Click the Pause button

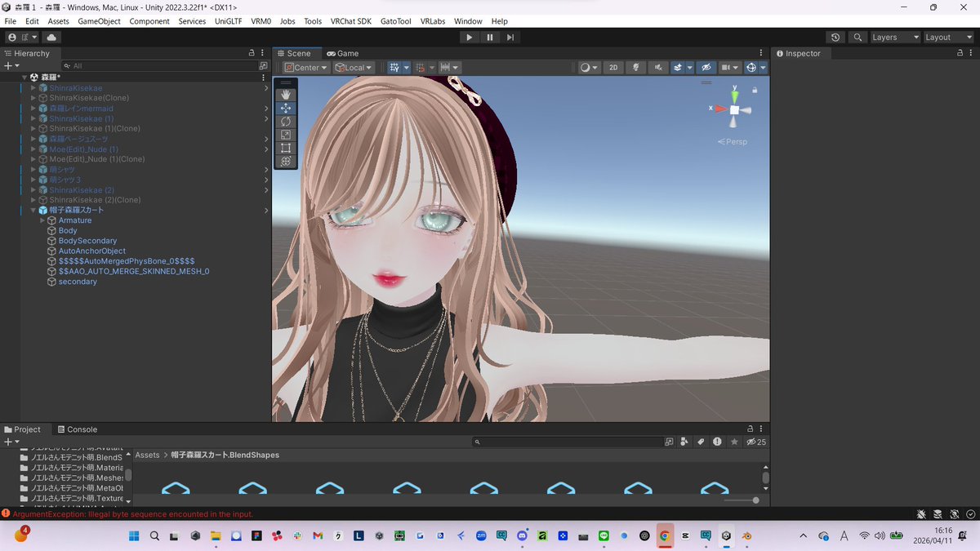[x=490, y=37]
